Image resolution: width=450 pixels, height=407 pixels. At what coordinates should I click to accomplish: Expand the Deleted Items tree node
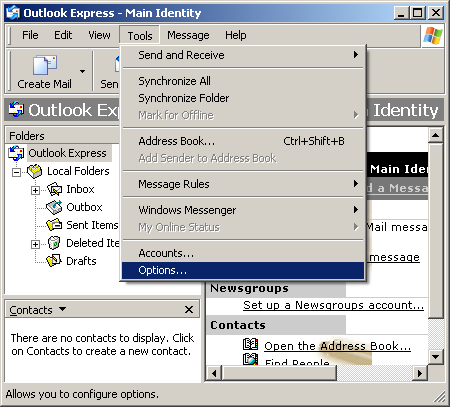tap(35, 244)
